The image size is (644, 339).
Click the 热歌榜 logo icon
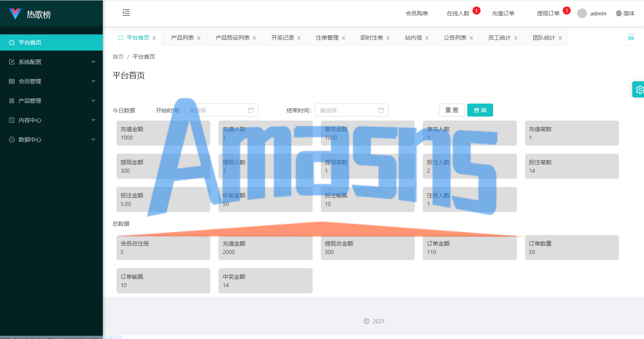pyautogui.click(x=15, y=14)
